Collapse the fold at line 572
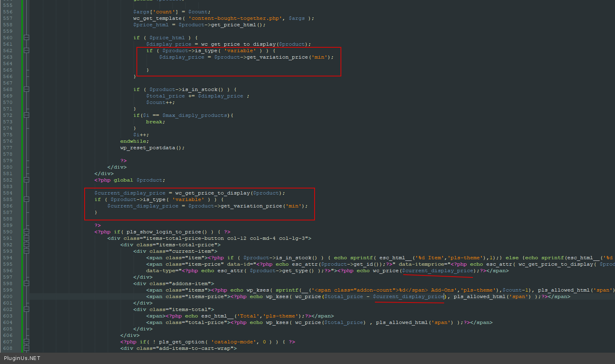Image resolution: width=615 pixels, height=364 pixels. click(26, 115)
